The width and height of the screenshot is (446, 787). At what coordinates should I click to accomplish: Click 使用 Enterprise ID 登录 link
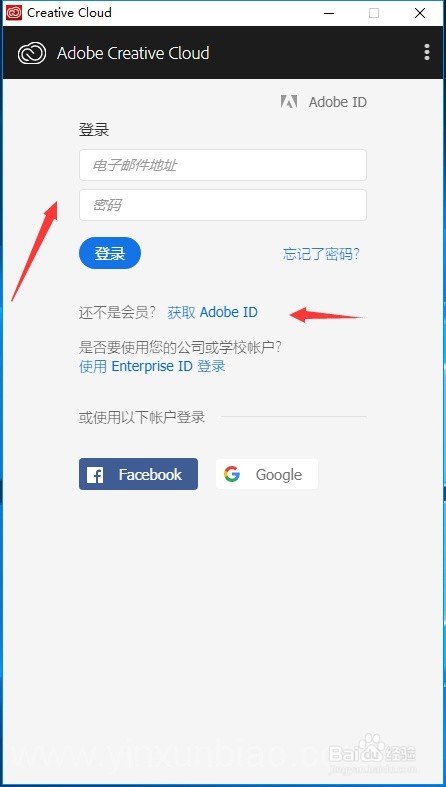tap(152, 366)
